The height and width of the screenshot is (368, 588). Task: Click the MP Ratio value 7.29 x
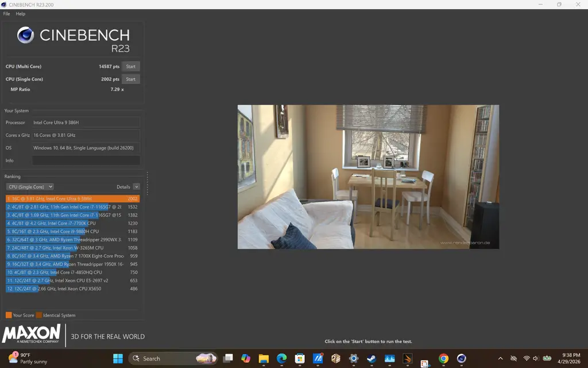[117, 89]
